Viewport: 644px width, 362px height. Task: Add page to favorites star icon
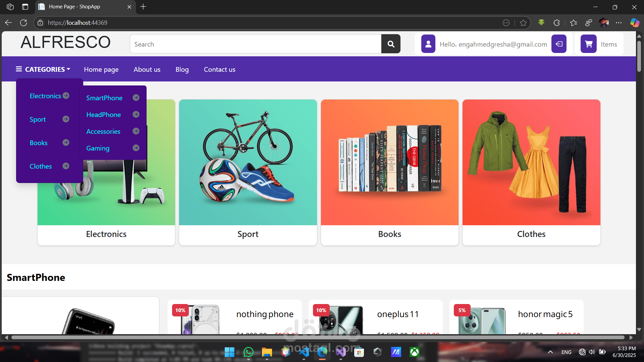(523, 23)
